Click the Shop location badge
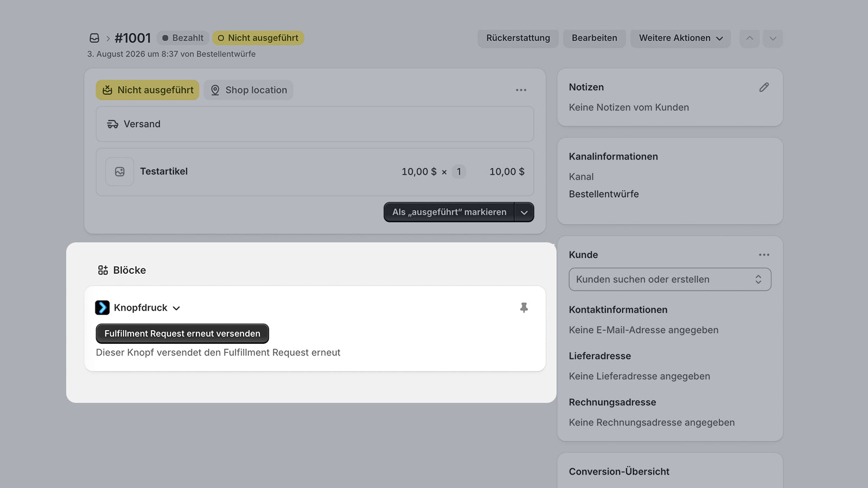This screenshot has width=868, height=488. tap(248, 90)
